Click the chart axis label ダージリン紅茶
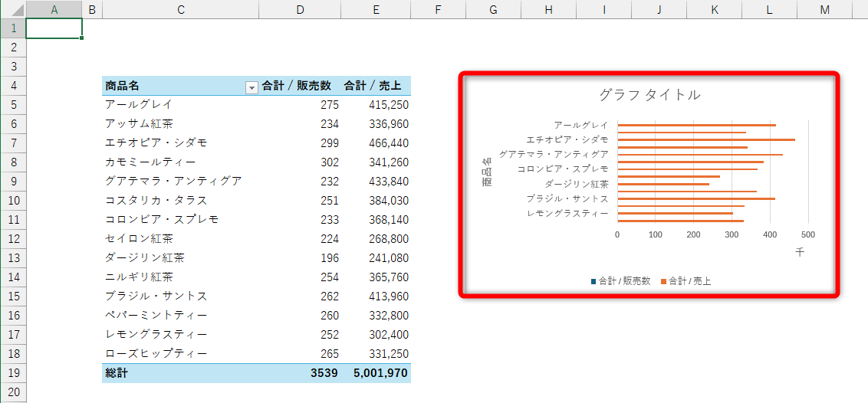Screen dimensions: 868x403 (x=577, y=184)
